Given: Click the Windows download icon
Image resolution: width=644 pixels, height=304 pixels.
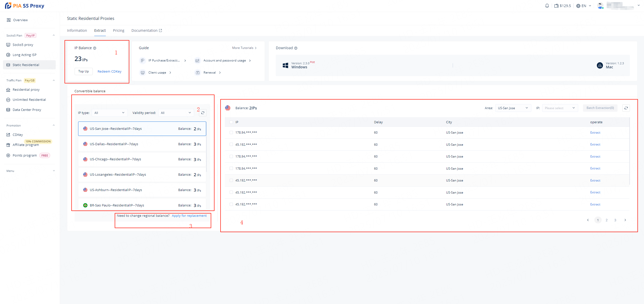Looking at the screenshot, I should [x=285, y=65].
